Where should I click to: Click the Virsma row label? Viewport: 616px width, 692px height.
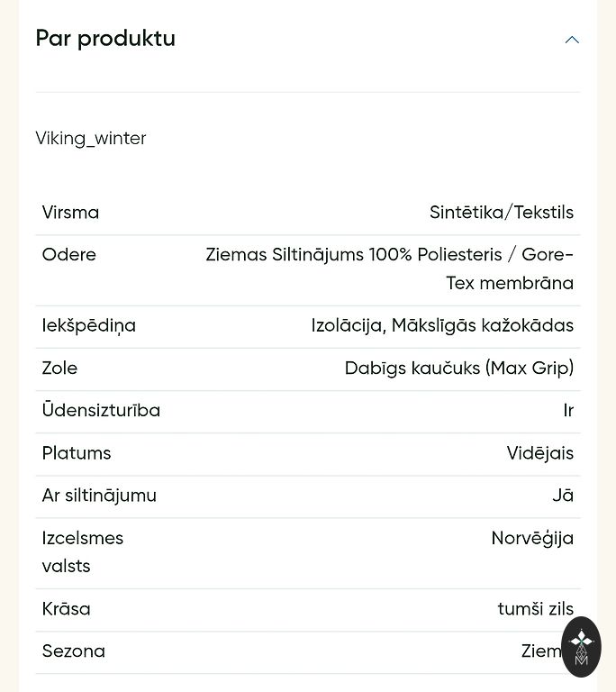[x=70, y=213]
